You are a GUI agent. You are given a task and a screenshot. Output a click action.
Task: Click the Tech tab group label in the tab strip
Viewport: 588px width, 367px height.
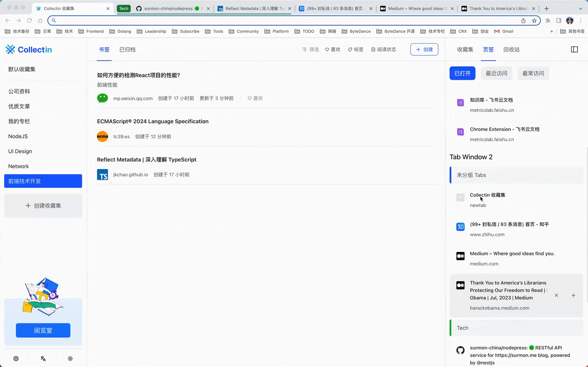tap(124, 9)
